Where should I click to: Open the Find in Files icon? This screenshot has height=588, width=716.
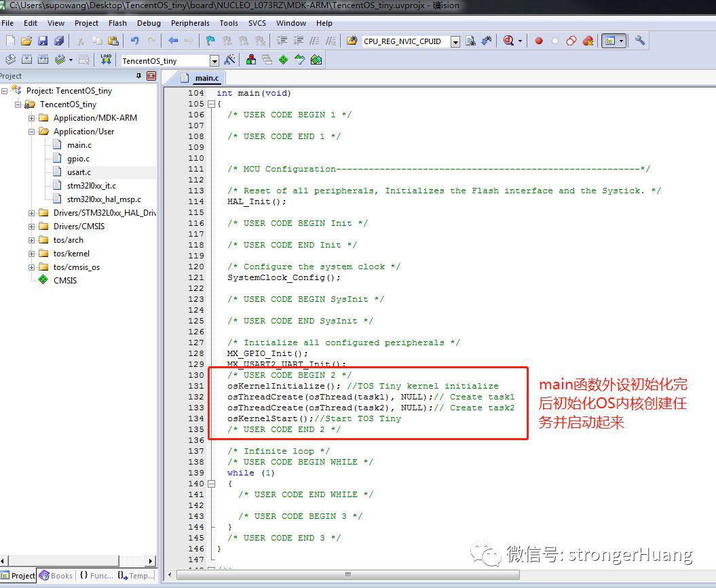click(351, 41)
